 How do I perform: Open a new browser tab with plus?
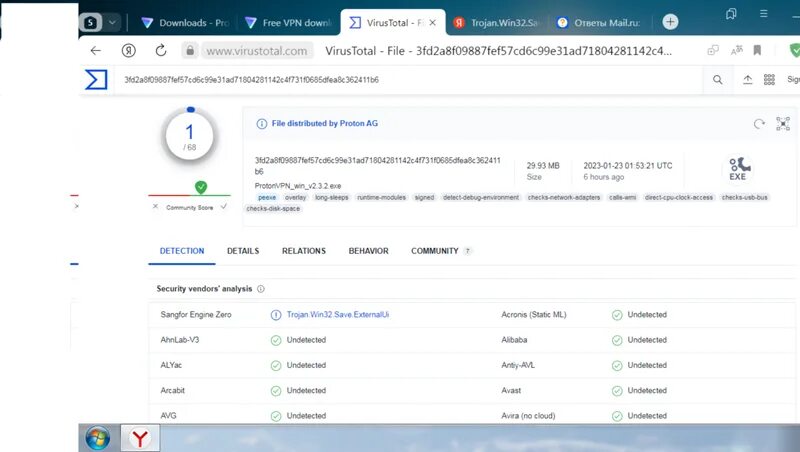click(670, 22)
